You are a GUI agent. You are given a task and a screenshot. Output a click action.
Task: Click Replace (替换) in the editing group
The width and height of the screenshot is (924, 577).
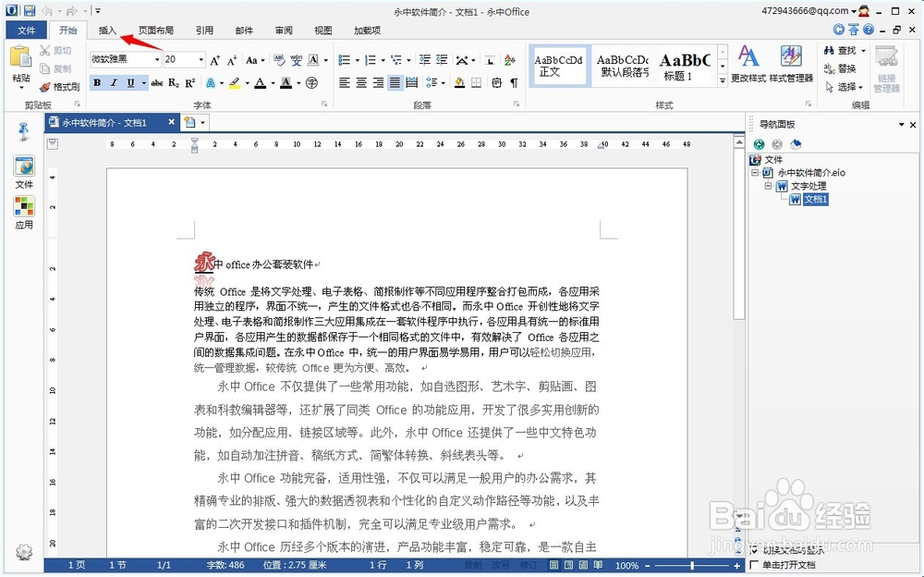(x=840, y=69)
